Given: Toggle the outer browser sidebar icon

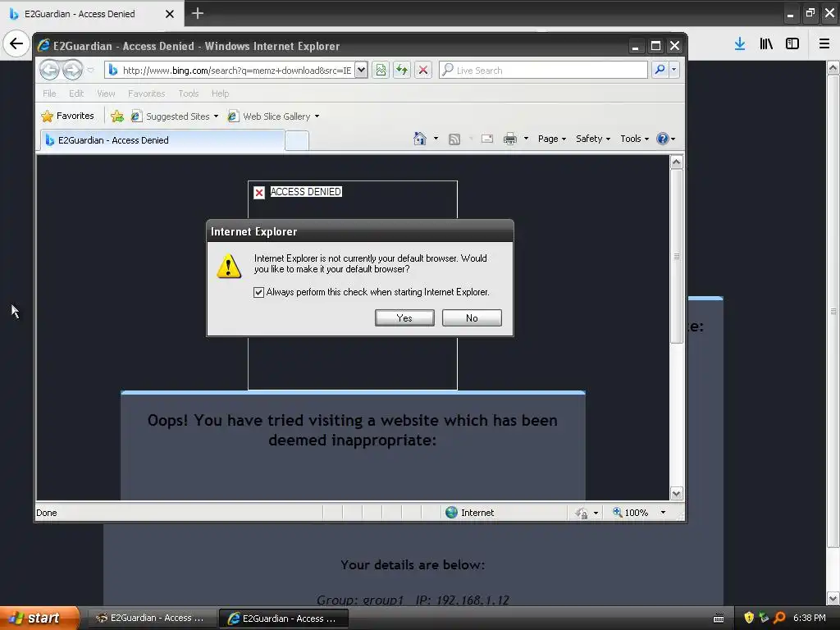Looking at the screenshot, I should [792, 43].
